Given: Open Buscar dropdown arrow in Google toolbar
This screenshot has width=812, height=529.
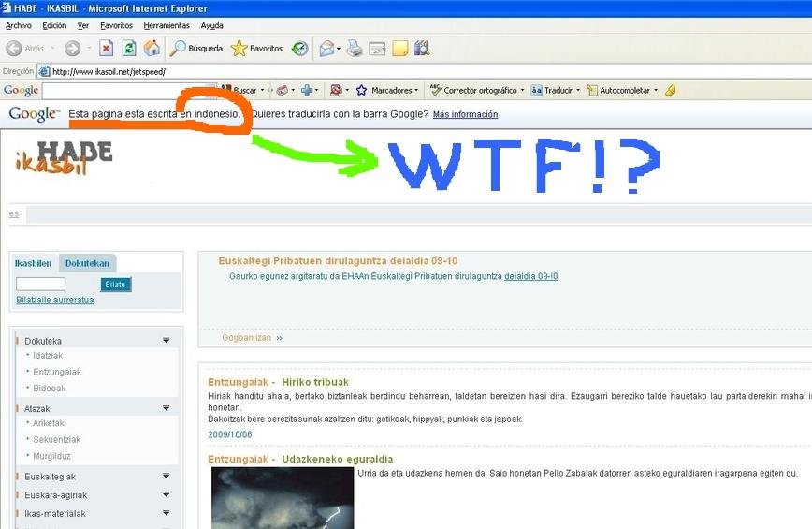Looking at the screenshot, I should (x=262, y=90).
